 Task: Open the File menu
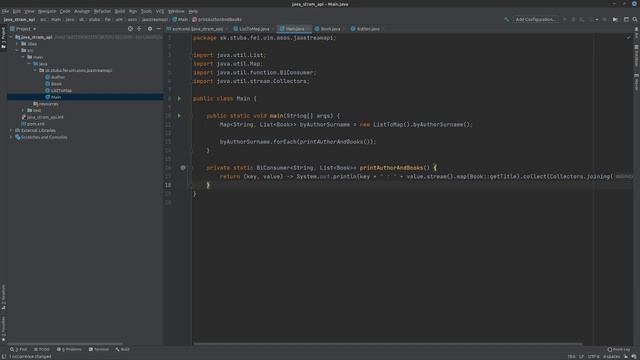[5, 11]
